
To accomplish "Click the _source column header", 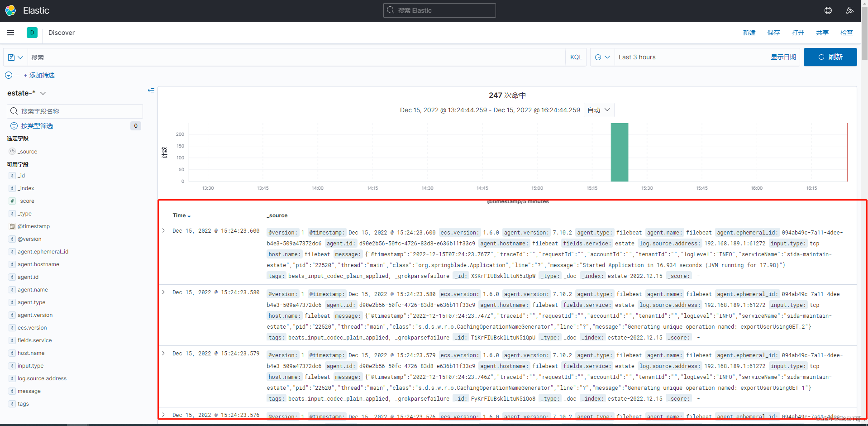I will [x=277, y=215].
